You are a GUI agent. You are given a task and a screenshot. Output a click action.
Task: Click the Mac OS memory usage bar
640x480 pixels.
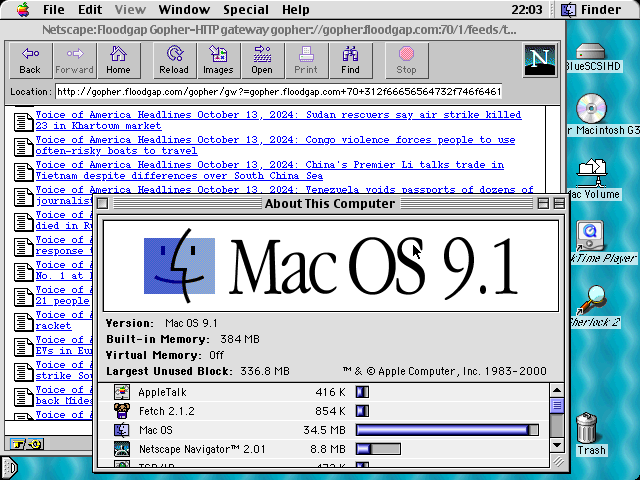(x=447, y=430)
